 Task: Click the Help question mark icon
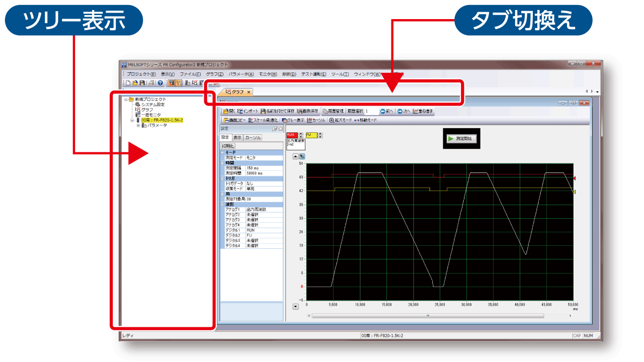point(160,83)
